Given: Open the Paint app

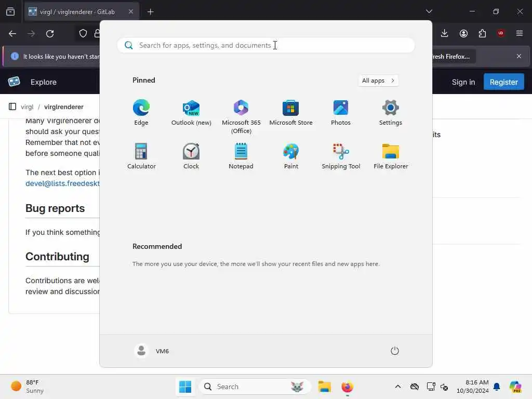Looking at the screenshot, I should click(x=291, y=156).
